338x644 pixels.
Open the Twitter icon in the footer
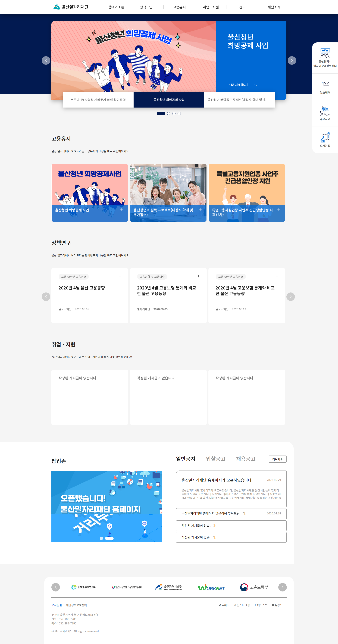tap(220, 605)
